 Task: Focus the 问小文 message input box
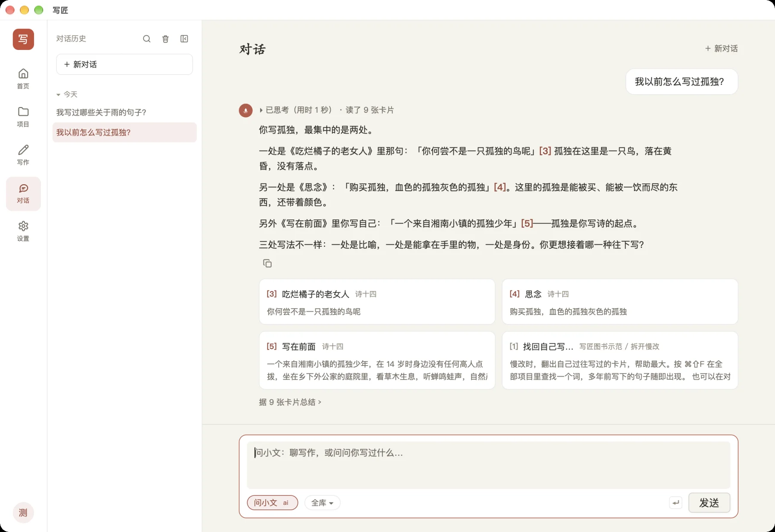click(x=489, y=465)
